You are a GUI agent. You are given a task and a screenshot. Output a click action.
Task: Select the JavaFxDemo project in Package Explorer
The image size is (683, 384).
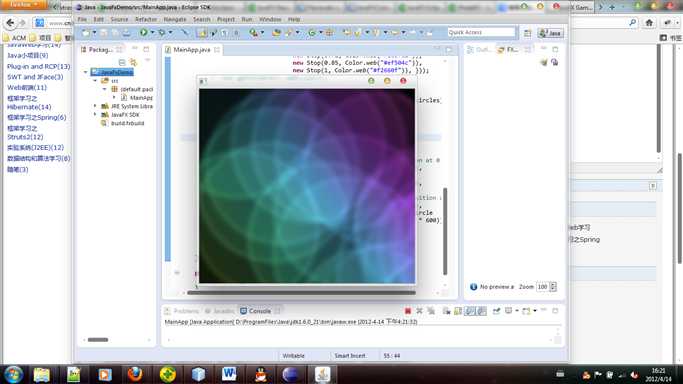[112, 72]
